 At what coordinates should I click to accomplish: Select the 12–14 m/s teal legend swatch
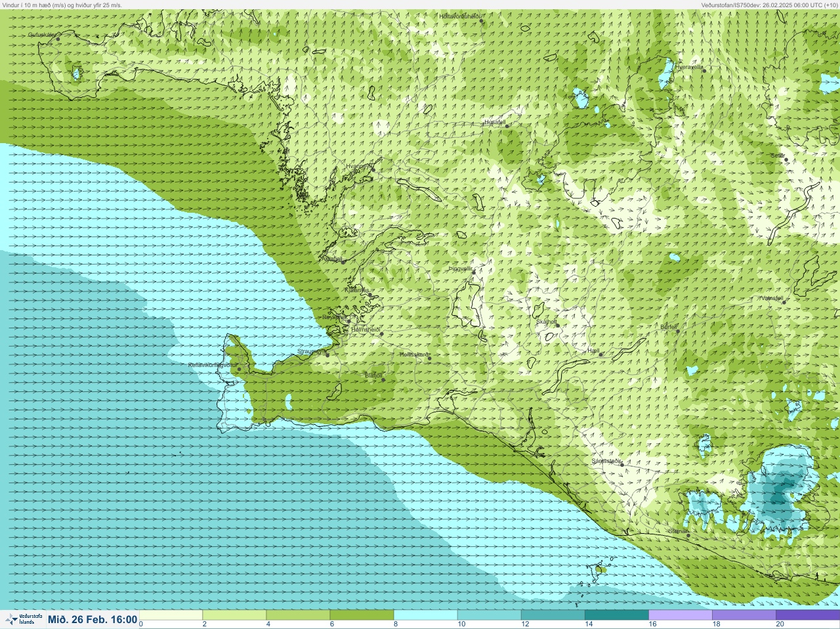pos(553,615)
